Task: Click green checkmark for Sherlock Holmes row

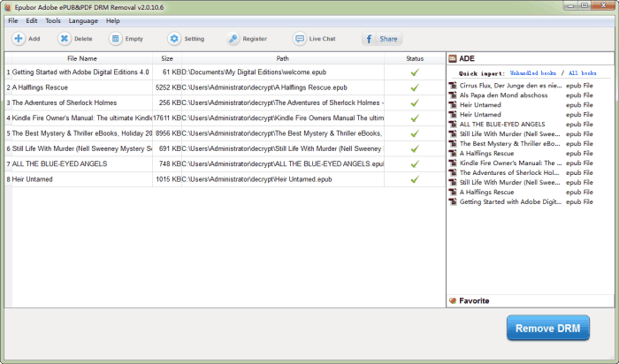Action: (x=415, y=103)
